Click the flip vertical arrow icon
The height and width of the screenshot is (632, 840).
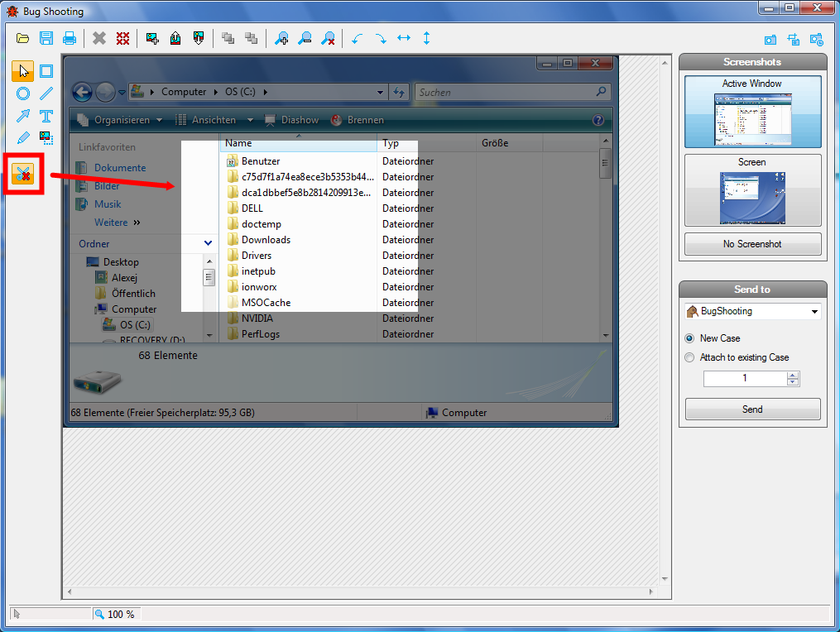(x=427, y=38)
